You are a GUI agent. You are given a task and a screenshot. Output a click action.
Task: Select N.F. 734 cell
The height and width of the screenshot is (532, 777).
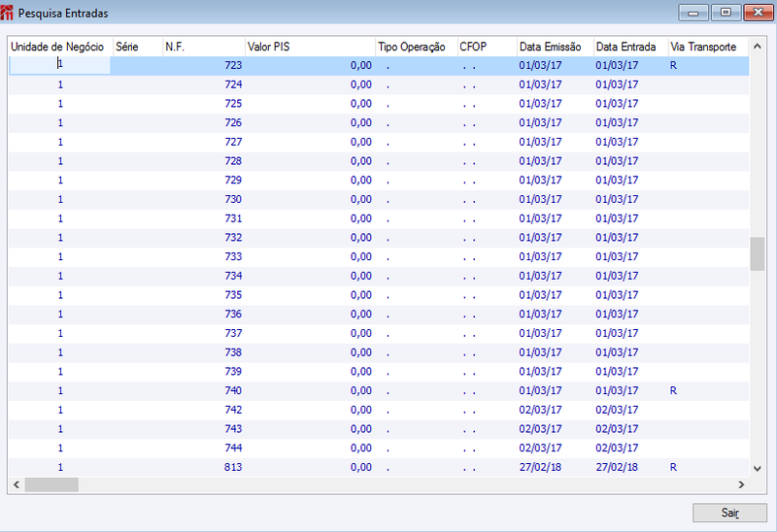204,276
